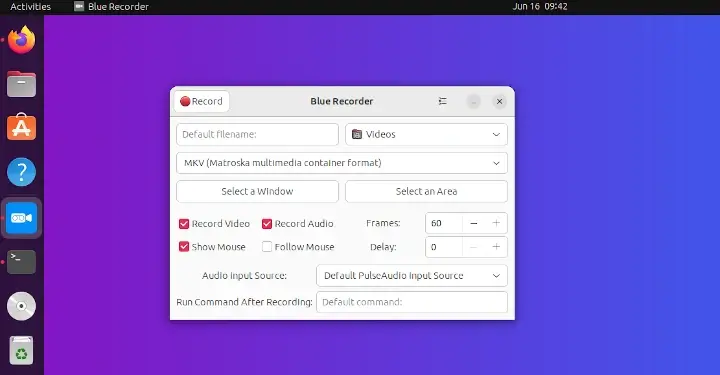Open the Files manager in the dock

point(22,84)
